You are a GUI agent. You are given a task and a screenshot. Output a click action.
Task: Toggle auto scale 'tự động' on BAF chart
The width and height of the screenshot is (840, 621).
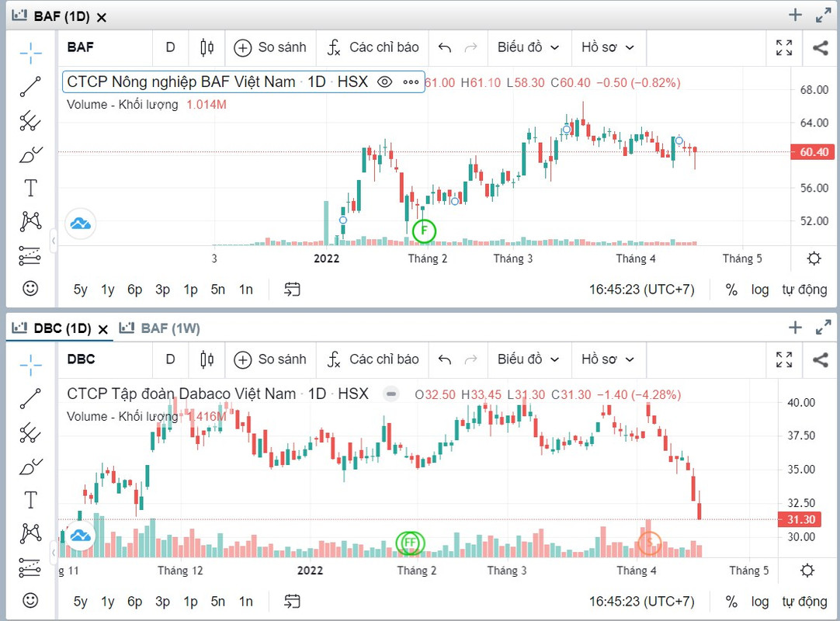coord(804,290)
